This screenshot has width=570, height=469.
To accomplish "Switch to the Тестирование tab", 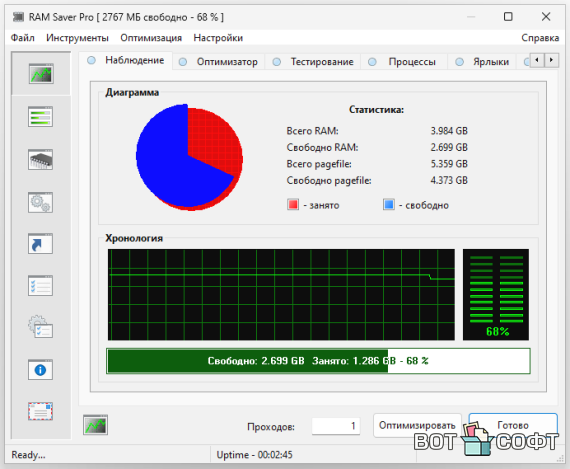I will (313, 62).
